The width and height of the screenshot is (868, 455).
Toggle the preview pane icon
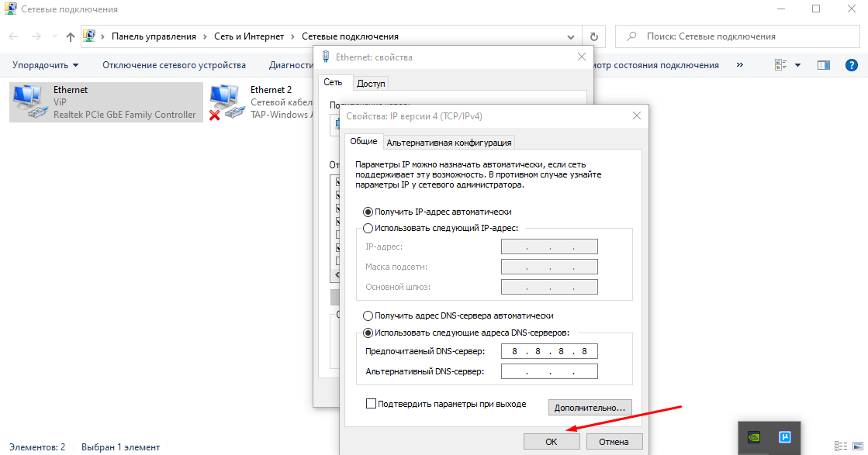(x=824, y=65)
